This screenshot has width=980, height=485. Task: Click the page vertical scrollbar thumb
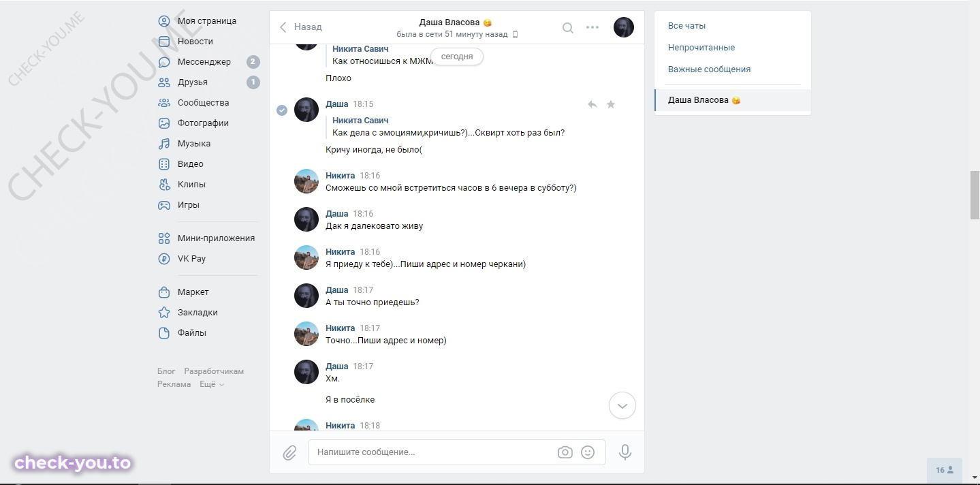pyautogui.click(x=975, y=195)
